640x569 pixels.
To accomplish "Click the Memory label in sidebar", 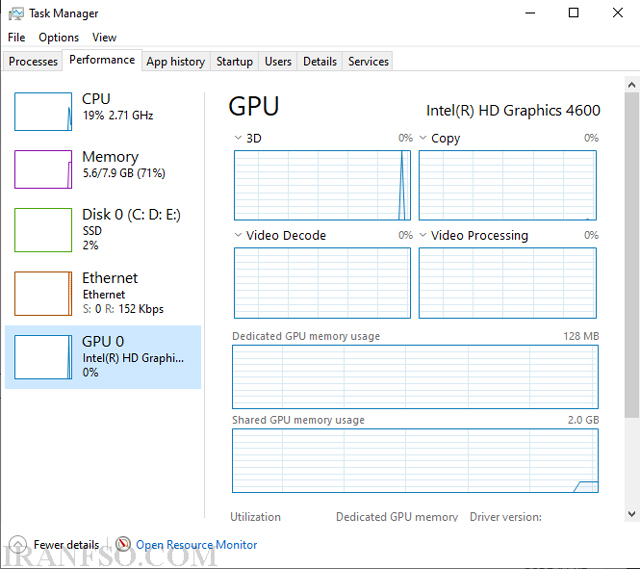I will [x=111, y=157].
